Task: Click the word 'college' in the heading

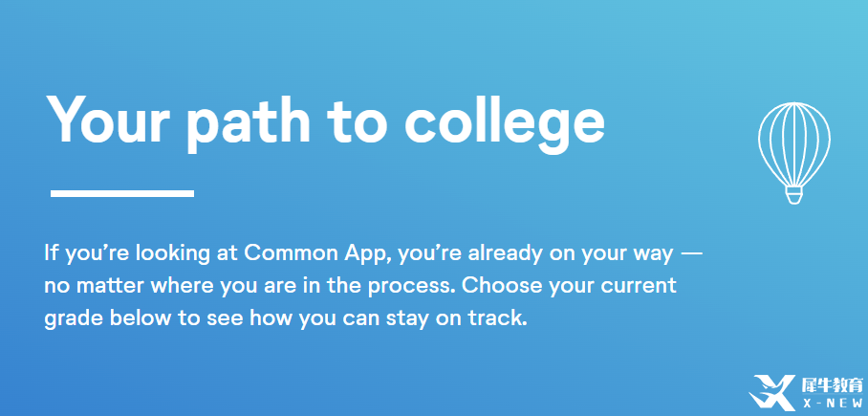Action: tap(505, 123)
